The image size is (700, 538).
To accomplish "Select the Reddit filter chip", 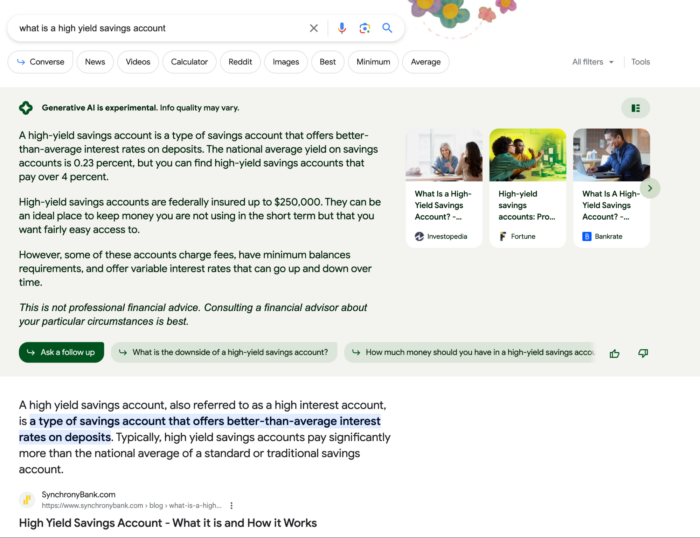I will coord(240,62).
